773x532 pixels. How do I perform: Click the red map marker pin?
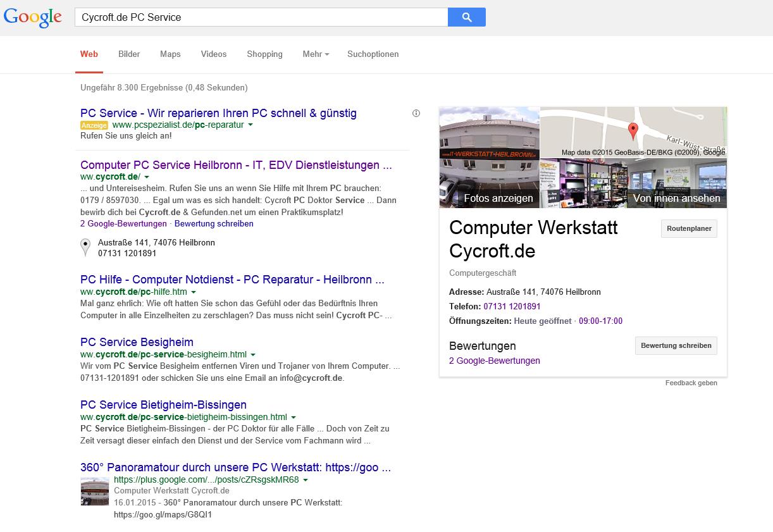point(633,131)
